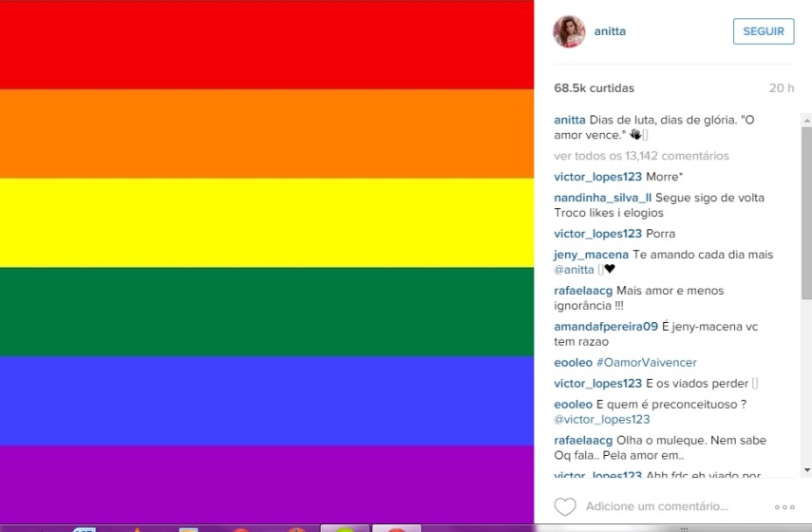Open nandinha_silva_ll user profile
The width and height of the screenshot is (812, 532).
(x=602, y=198)
